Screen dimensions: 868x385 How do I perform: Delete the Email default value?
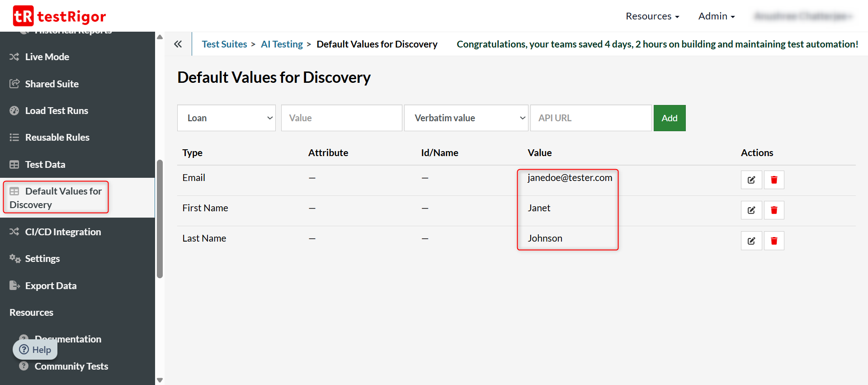tap(774, 180)
